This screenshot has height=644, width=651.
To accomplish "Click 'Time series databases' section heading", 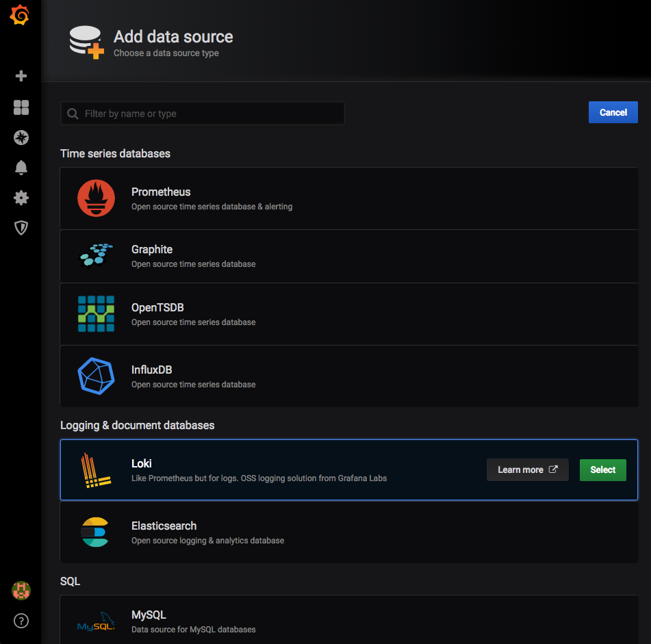I will pos(116,153).
